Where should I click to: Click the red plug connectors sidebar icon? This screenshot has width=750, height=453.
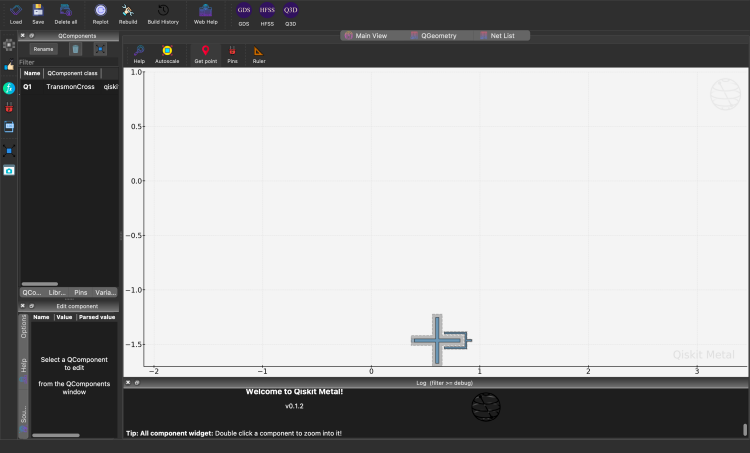[9, 108]
